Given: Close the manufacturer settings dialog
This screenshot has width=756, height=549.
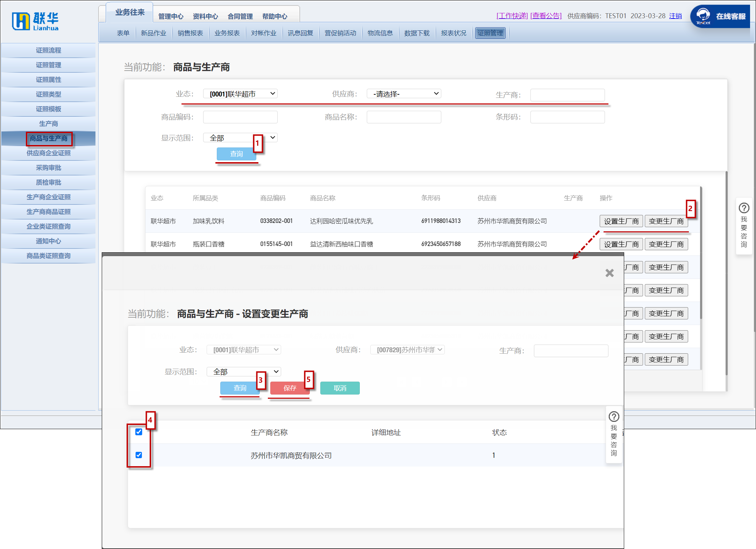Looking at the screenshot, I should point(609,273).
